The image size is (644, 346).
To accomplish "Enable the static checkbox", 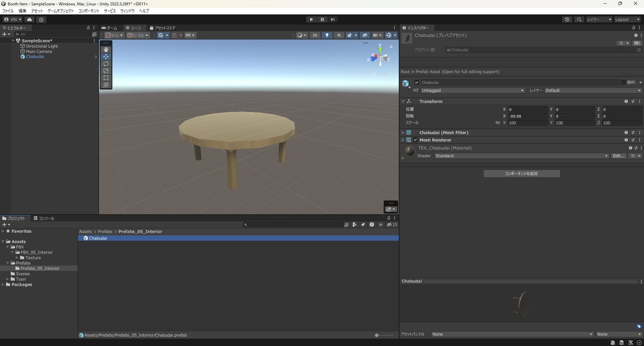I will [x=623, y=82].
